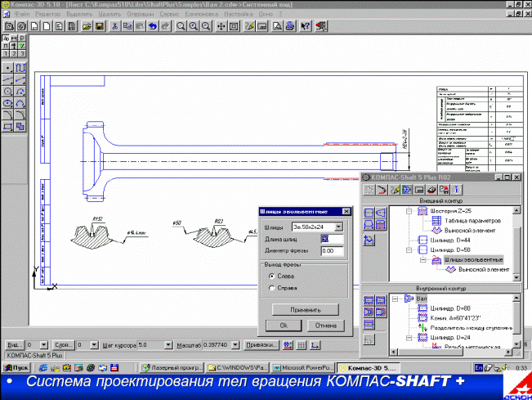The image size is (532, 400).
Task: Click 'Отмена' to cancel dialog
Action: point(326,326)
